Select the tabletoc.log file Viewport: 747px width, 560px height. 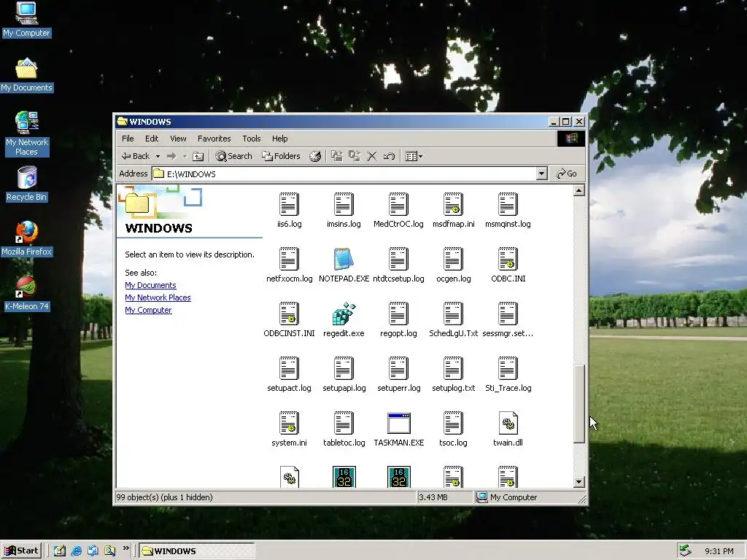pyautogui.click(x=344, y=429)
